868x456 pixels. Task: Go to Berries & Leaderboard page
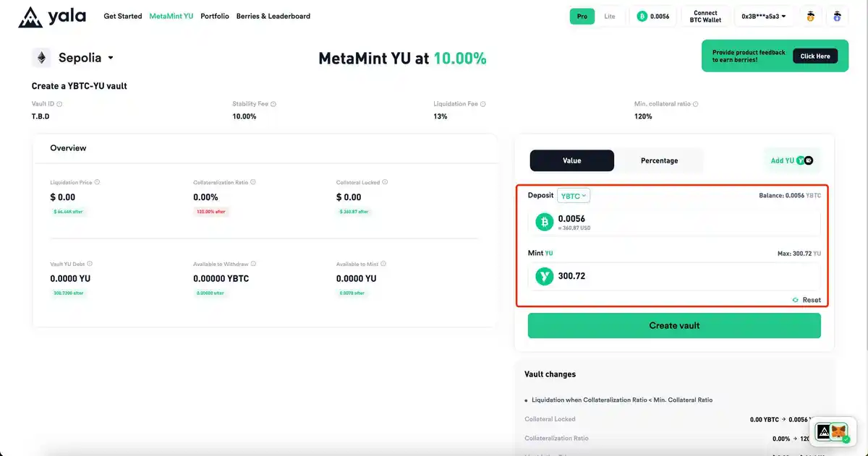(x=273, y=16)
